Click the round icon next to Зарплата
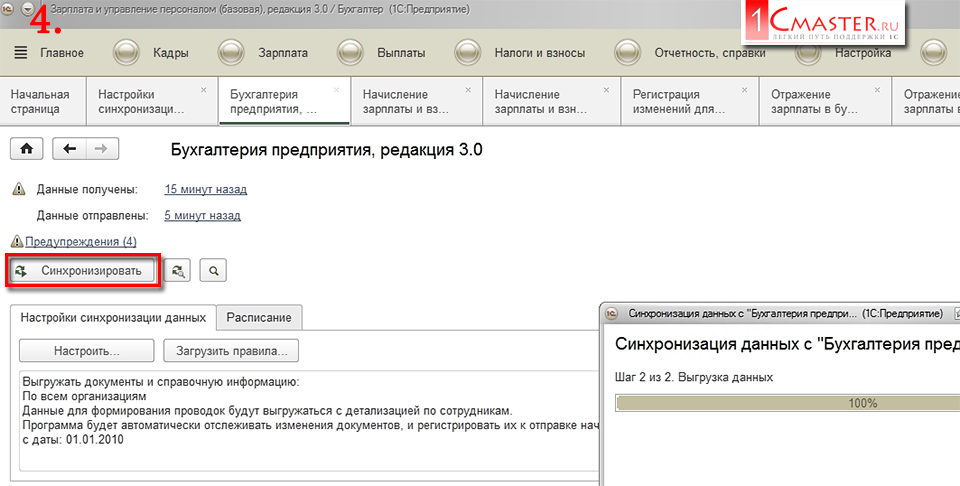 [x=231, y=53]
